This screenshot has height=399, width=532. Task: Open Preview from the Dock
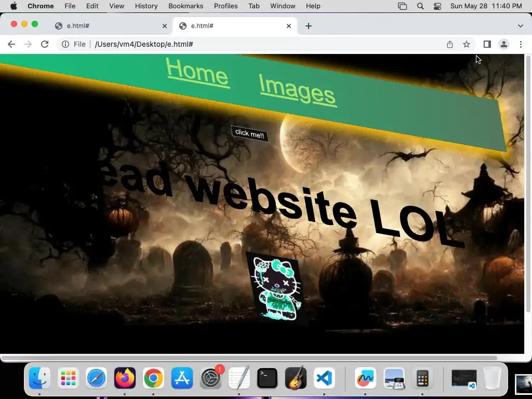(394, 378)
